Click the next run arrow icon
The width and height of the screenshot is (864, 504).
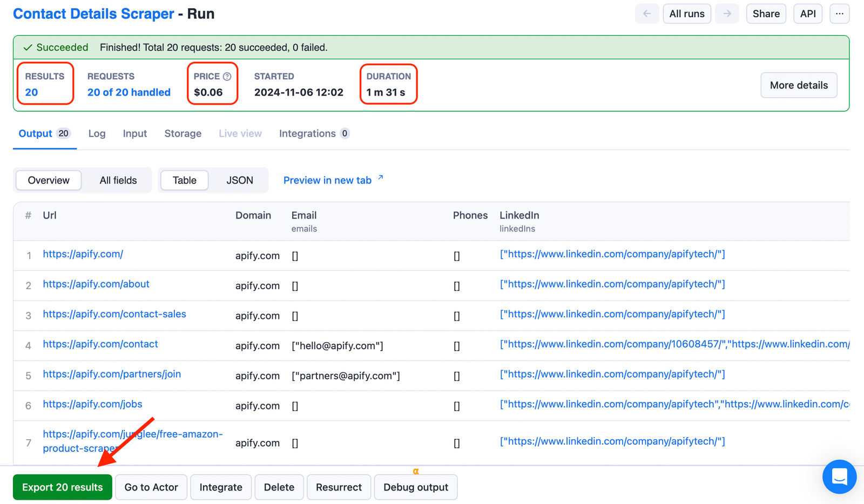coord(727,13)
